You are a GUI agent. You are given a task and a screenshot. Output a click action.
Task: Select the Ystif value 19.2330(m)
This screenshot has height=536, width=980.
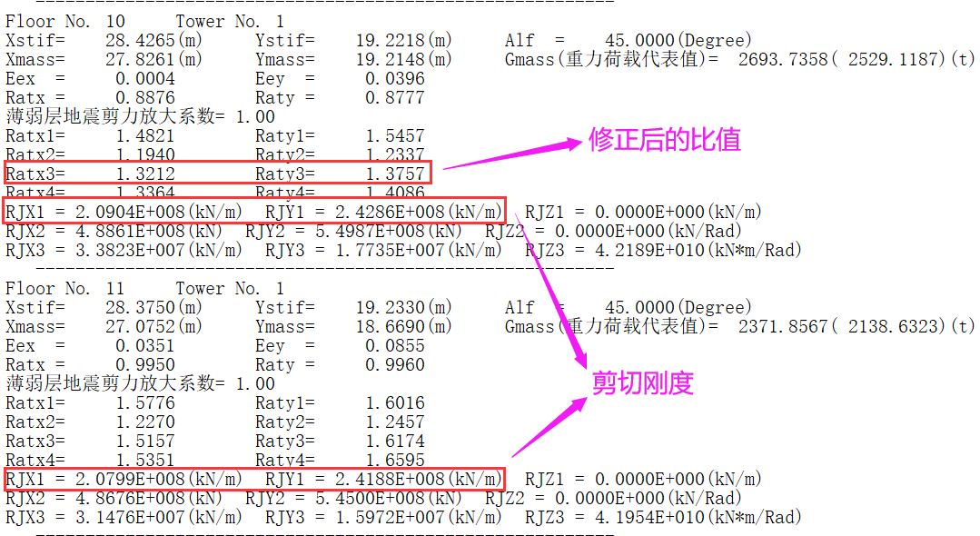[404, 308]
